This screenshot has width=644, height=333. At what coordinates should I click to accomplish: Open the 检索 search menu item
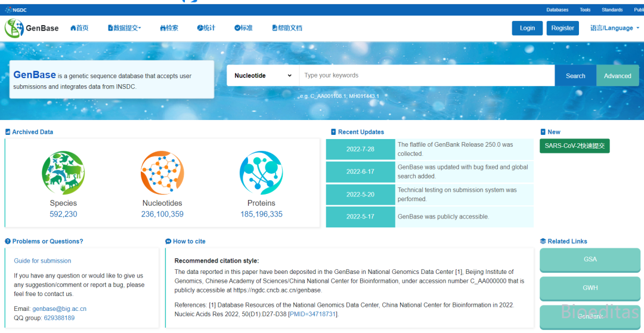[169, 28]
